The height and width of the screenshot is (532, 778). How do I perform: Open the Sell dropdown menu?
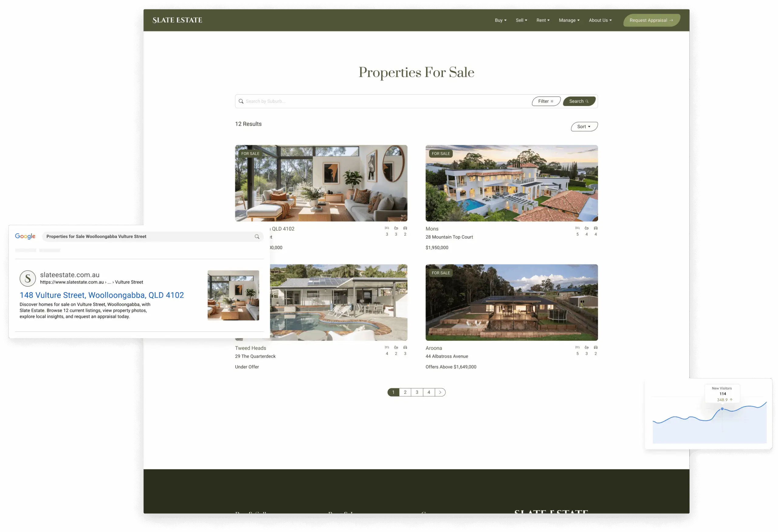521,20
